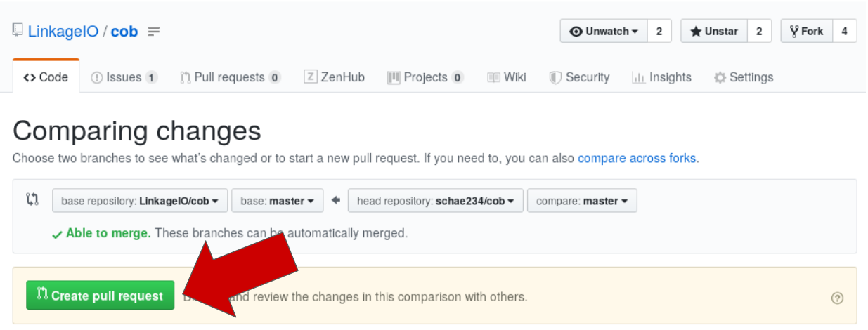The height and width of the screenshot is (330, 868).
Task: Click the help question mark icon
Action: tap(836, 298)
